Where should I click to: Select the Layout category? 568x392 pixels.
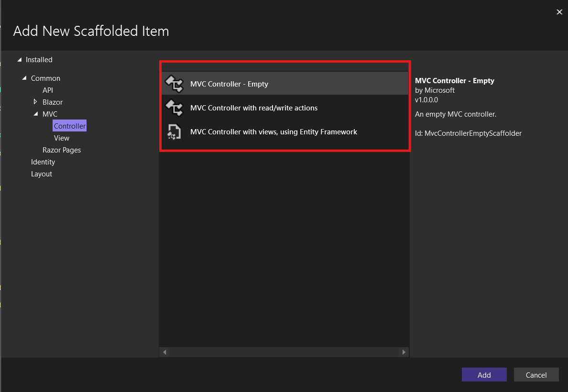(x=41, y=174)
